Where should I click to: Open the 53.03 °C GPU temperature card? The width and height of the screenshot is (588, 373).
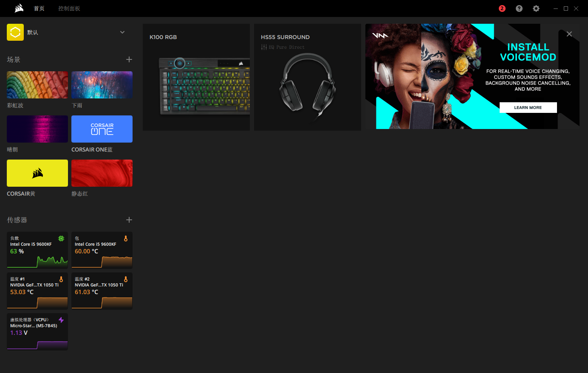(x=37, y=291)
